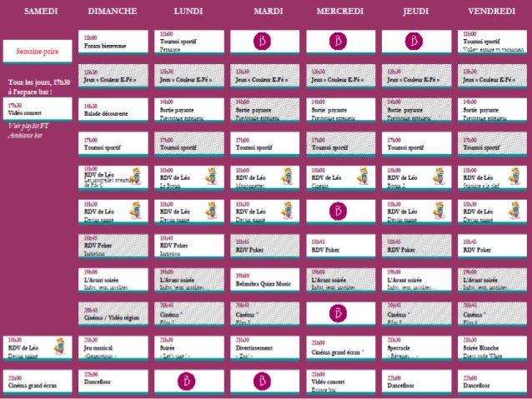Open Dimanche 14h30 Balade découverte cell
This screenshot has height=399, width=532.
(113, 109)
